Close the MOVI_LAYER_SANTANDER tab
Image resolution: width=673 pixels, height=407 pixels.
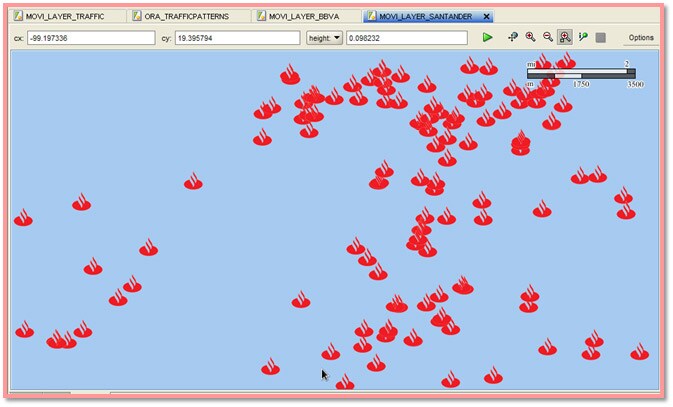(486, 16)
